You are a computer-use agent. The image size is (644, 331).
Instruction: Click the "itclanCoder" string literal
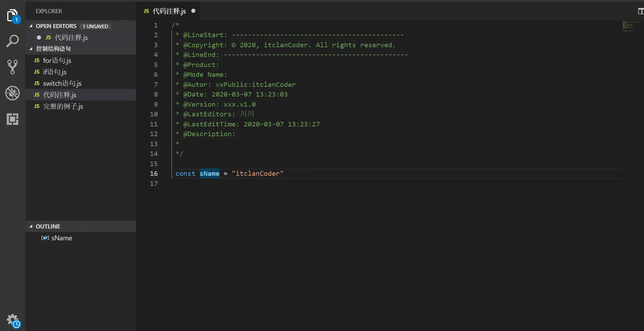pos(258,174)
